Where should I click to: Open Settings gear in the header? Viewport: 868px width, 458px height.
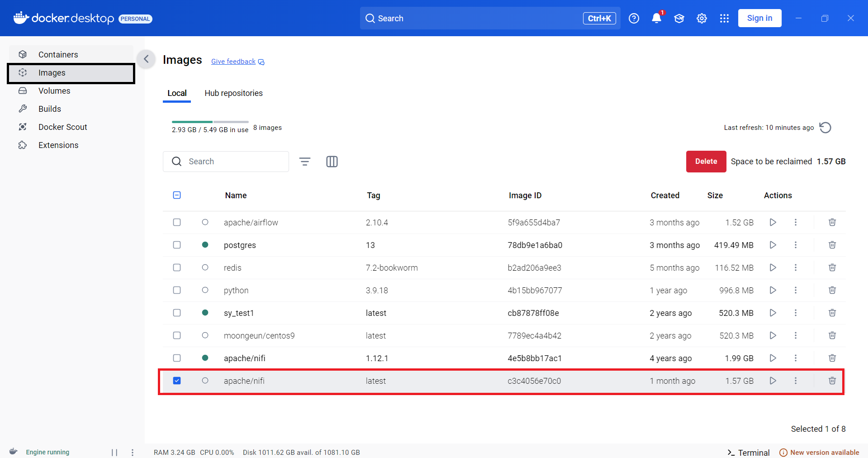[702, 19]
